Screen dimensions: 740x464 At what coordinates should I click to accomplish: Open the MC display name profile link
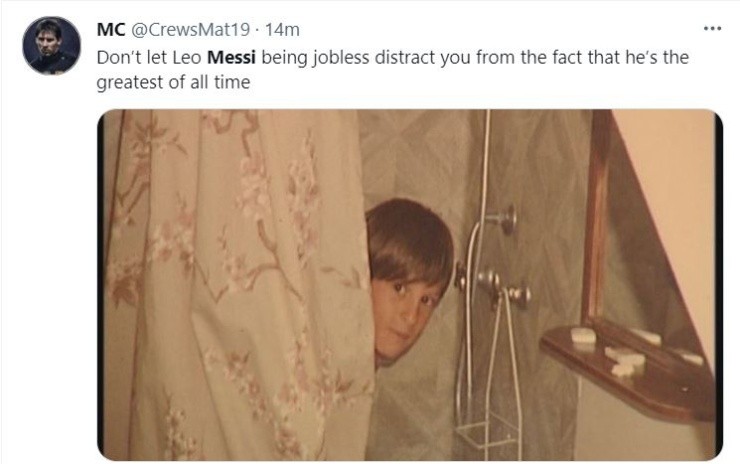click(x=110, y=31)
